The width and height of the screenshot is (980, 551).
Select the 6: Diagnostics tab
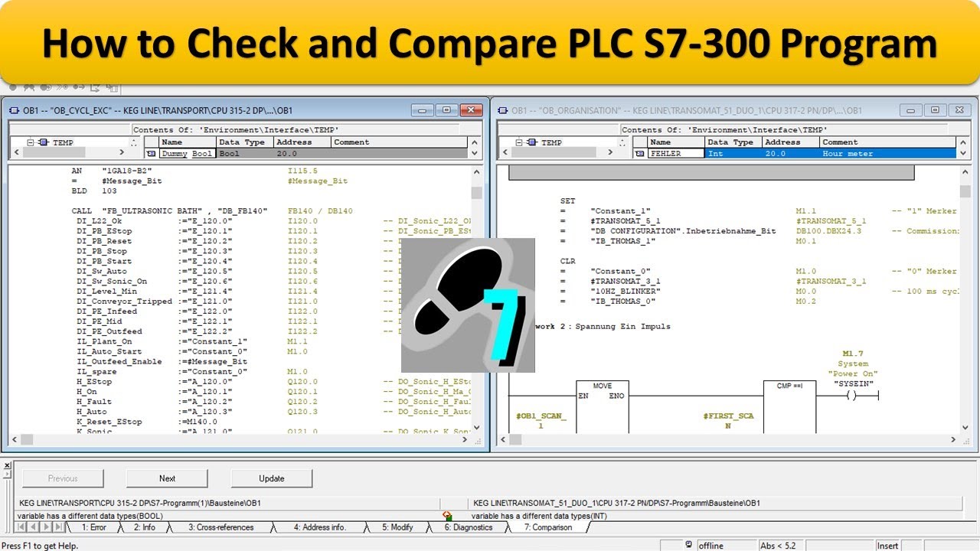(469, 527)
